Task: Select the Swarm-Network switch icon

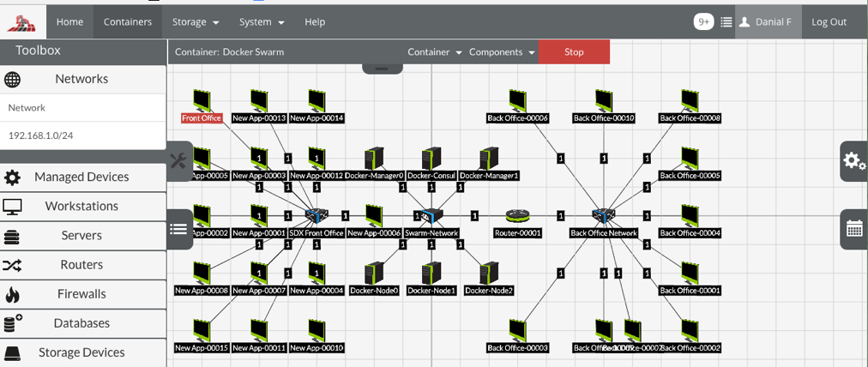Action: pyautogui.click(x=431, y=216)
